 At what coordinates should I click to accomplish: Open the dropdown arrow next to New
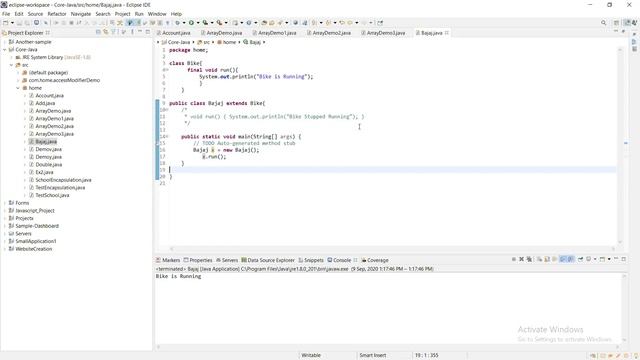(12, 23)
